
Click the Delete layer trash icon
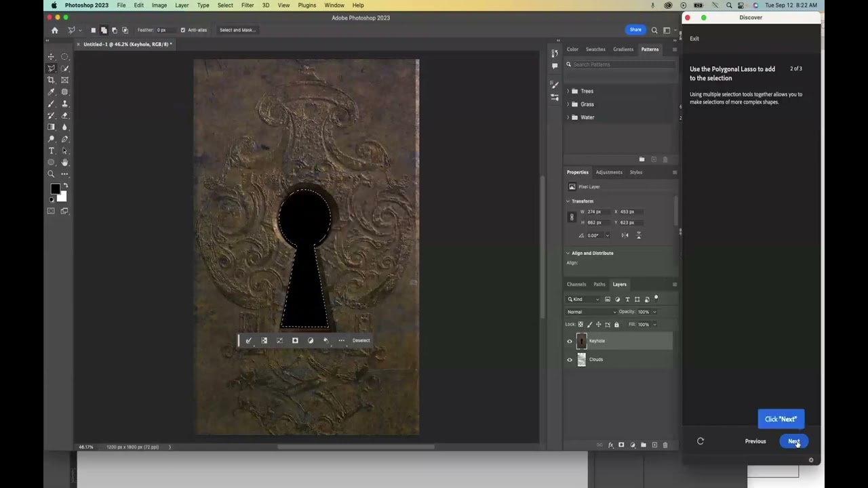coord(665,445)
